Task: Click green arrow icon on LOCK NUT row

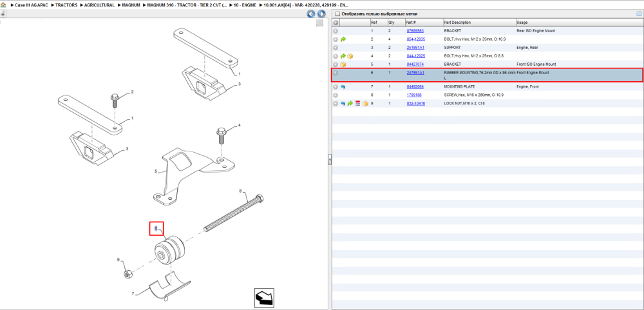Action: (x=350, y=104)
